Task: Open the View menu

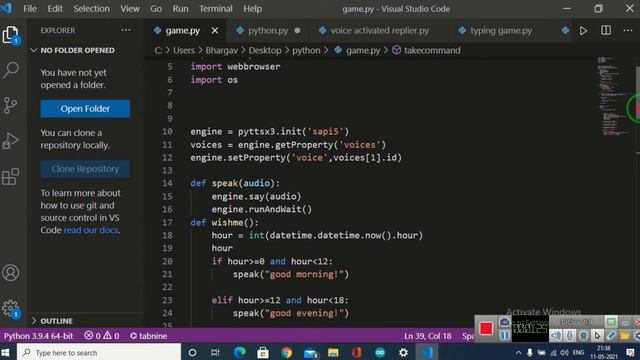Action: (x=130, y=9)
